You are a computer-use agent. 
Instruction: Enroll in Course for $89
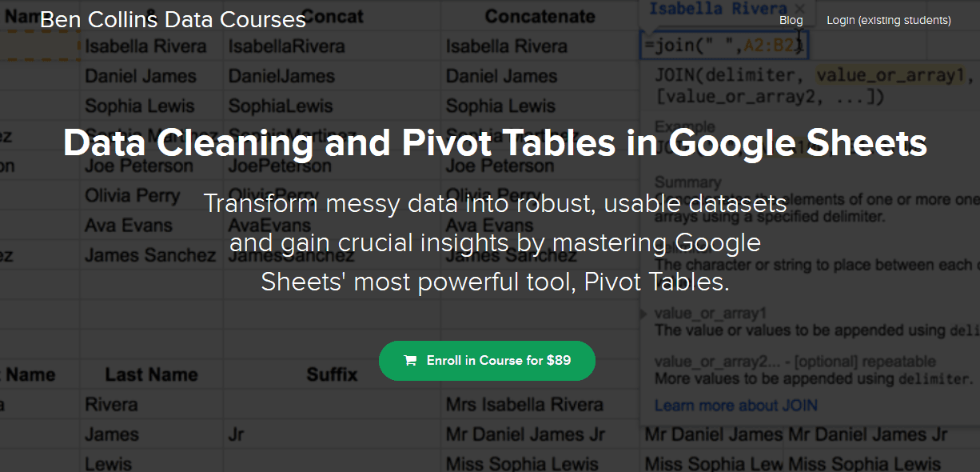(x=487, y=361)
